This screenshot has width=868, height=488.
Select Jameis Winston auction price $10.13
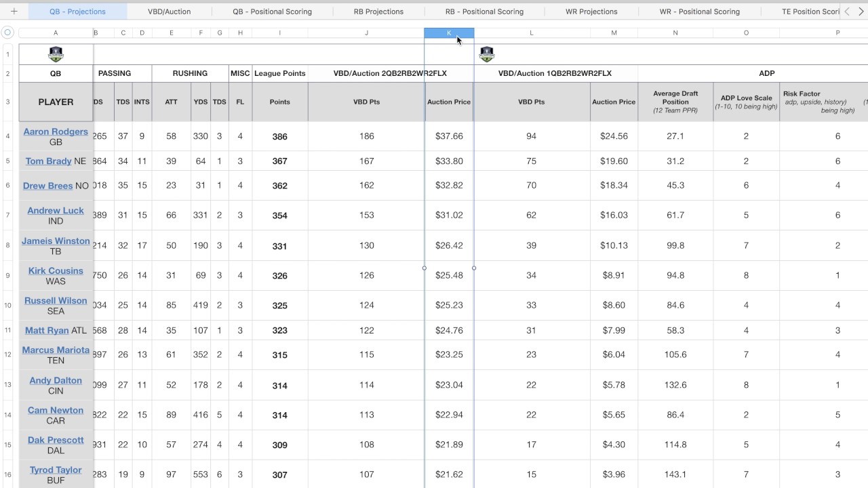coord(614,245)
